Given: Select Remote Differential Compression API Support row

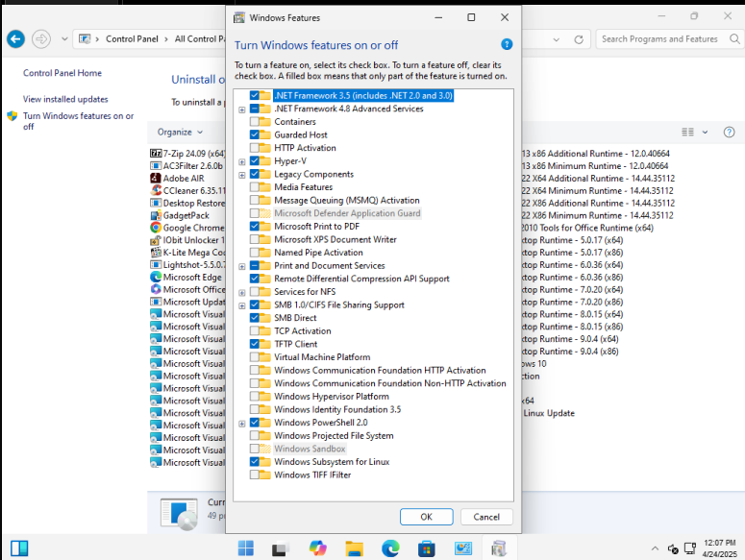Looking at the screenshot, I should click(x=361, y=279).
